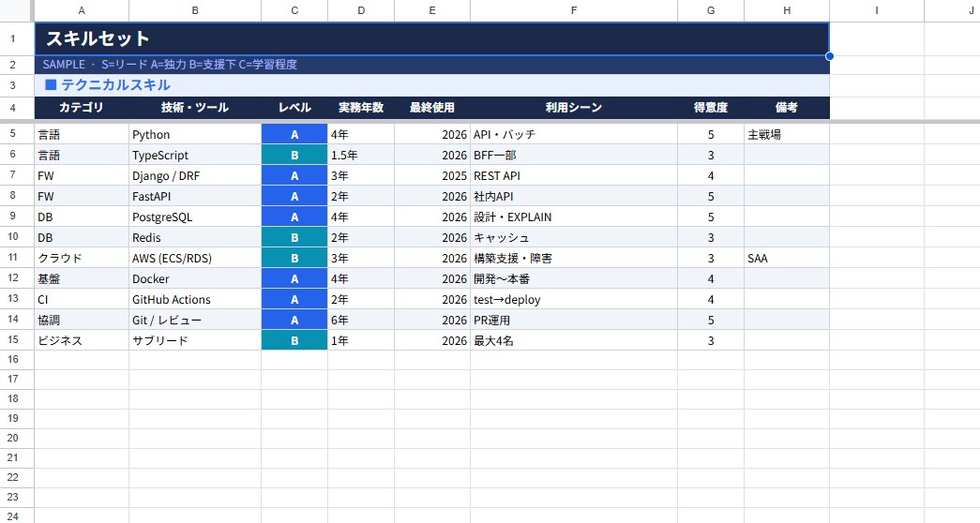Screen dimensions: 980x523
Task: Select column I header
Action: [x=877, y=10]
